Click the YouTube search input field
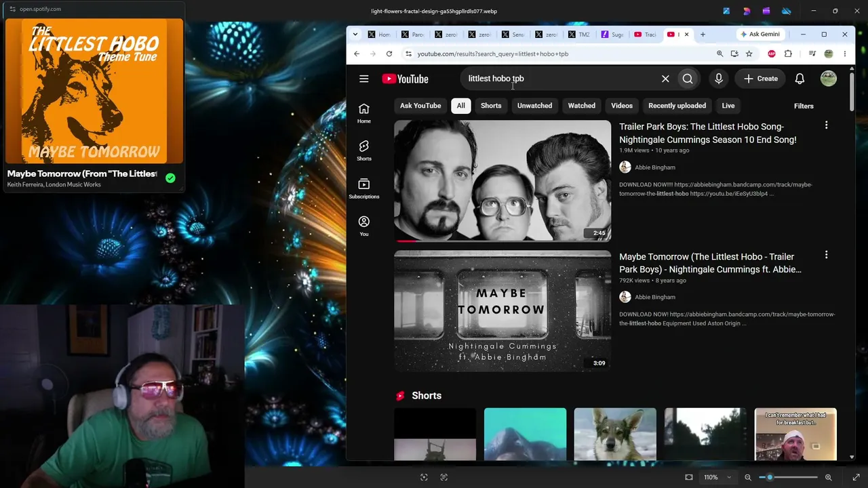 [559, 79]
